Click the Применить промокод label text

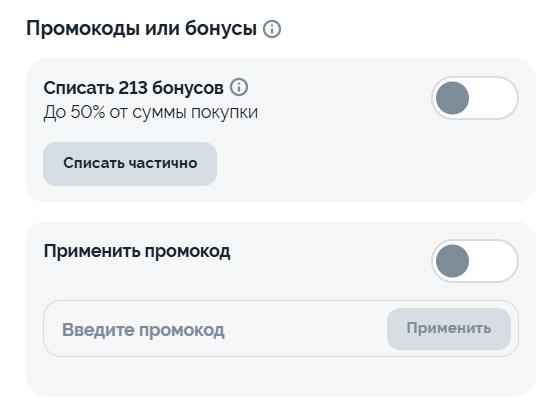[137, 251]
